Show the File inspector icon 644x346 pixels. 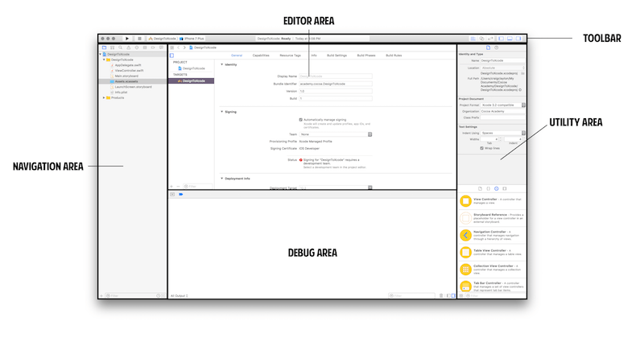(x=488, y=47)
